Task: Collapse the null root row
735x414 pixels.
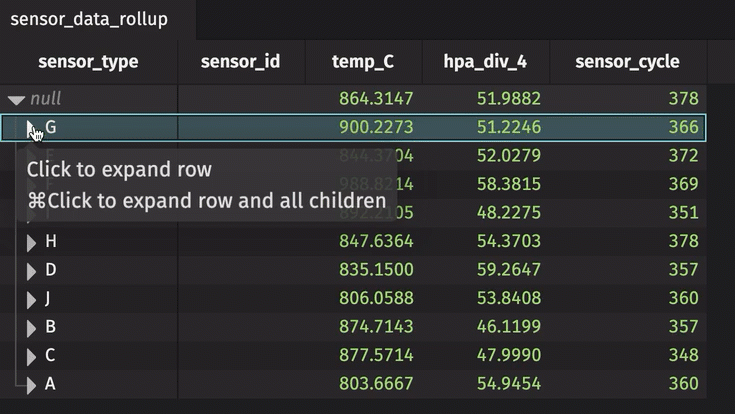Action: [x=16, y=99]
